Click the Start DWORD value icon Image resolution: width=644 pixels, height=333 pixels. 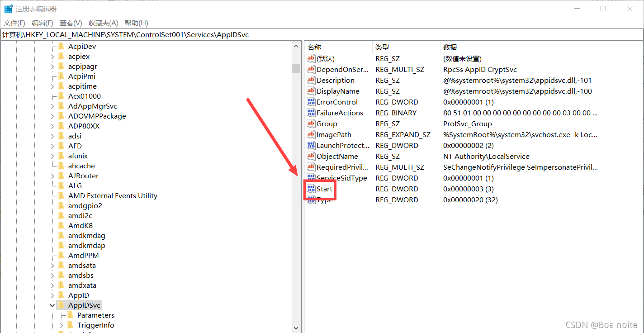click(x=311, y=189)
